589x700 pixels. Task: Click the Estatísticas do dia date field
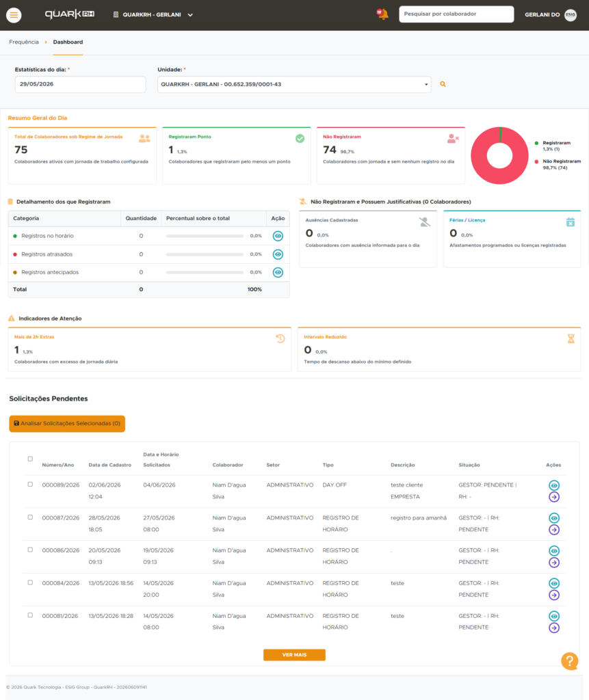pyautogui.click(x=81, y=84)
